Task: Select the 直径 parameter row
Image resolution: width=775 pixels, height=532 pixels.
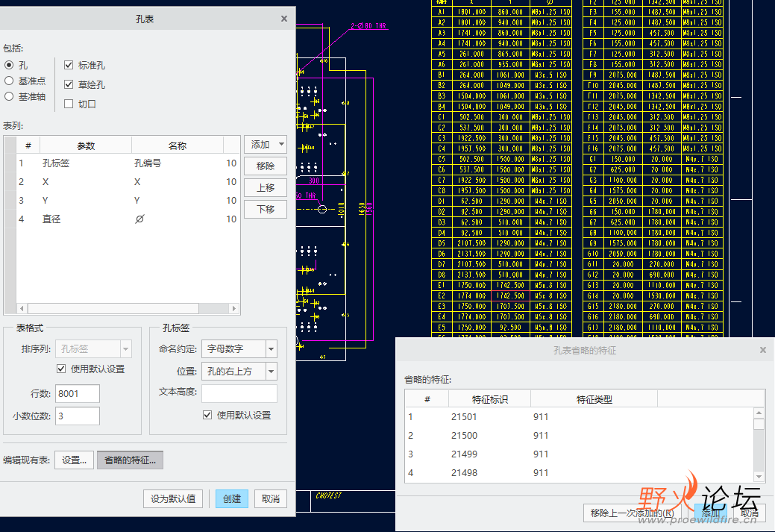Action: [x=128, y=219]
